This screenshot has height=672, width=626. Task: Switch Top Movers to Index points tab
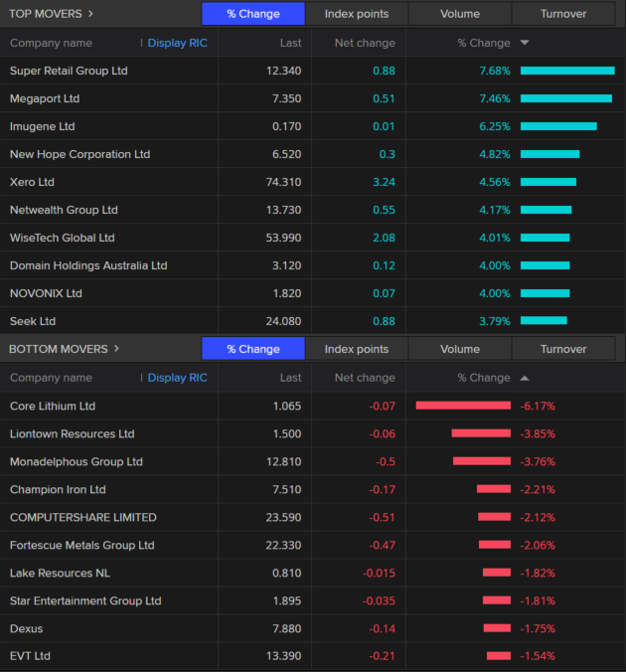pyautogui.click(x=357, y=14)
